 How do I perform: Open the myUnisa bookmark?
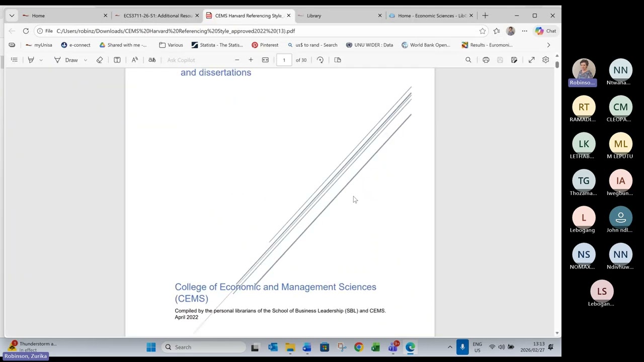pyautogui.click(x=39, y=45)
